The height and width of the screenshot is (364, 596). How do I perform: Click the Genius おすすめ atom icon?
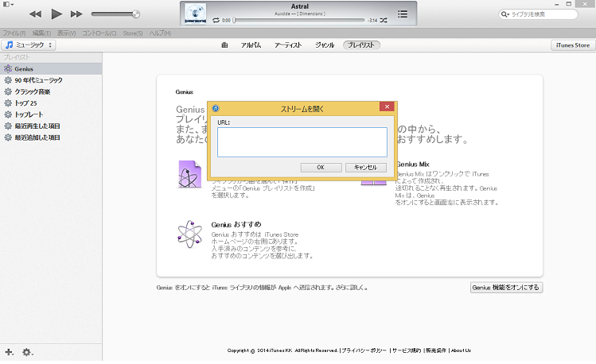(x=189, y=234)
